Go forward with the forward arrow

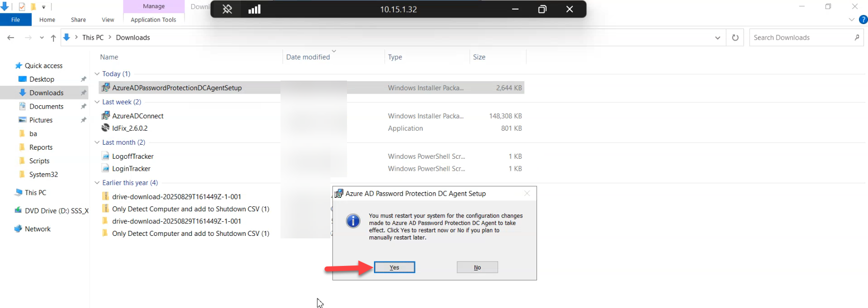click(28, 38)
